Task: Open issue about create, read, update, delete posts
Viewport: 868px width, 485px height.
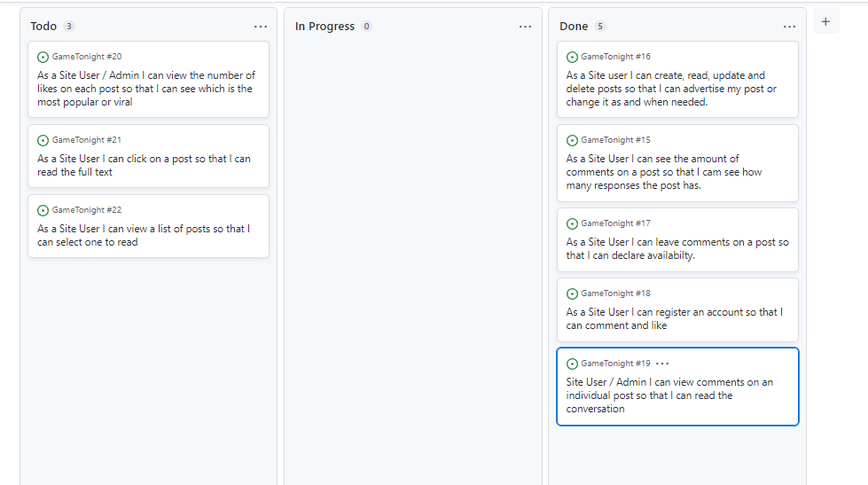Action: (x=671, y=89)
